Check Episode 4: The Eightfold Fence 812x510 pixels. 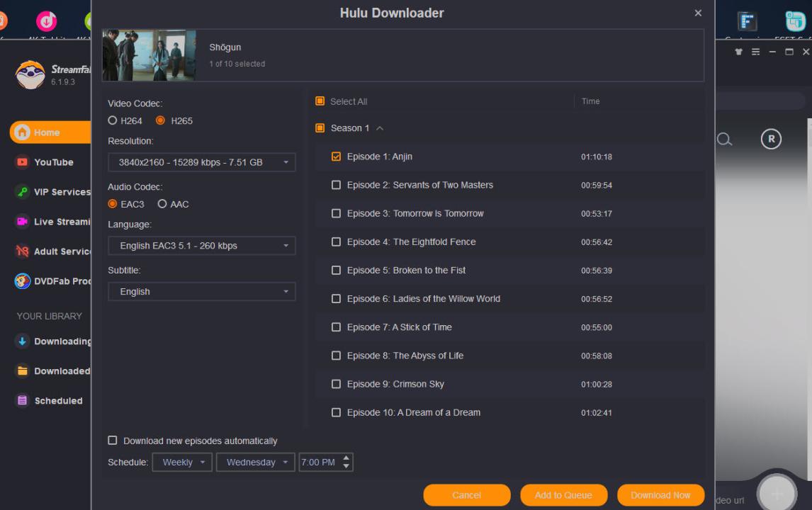336,242
